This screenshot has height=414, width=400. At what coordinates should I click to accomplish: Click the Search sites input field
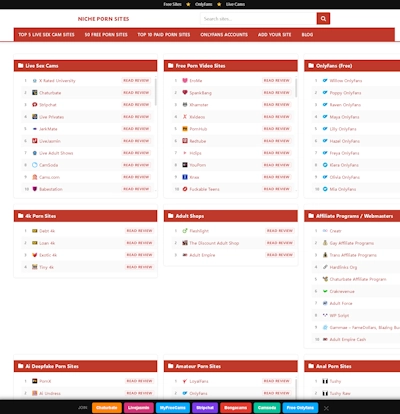tap(258, 19)
